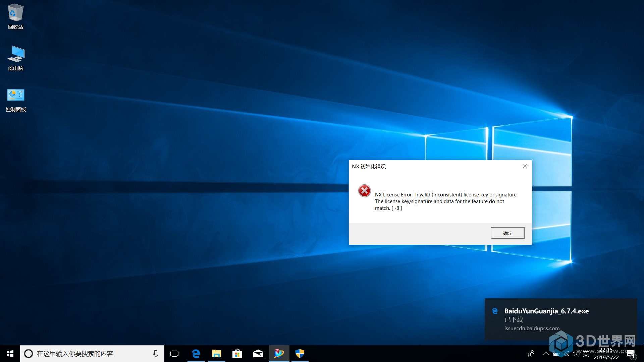Click issuecdn.baidupcs.com text in notification
Screen dimensions: 644x362
click(532, 328)
